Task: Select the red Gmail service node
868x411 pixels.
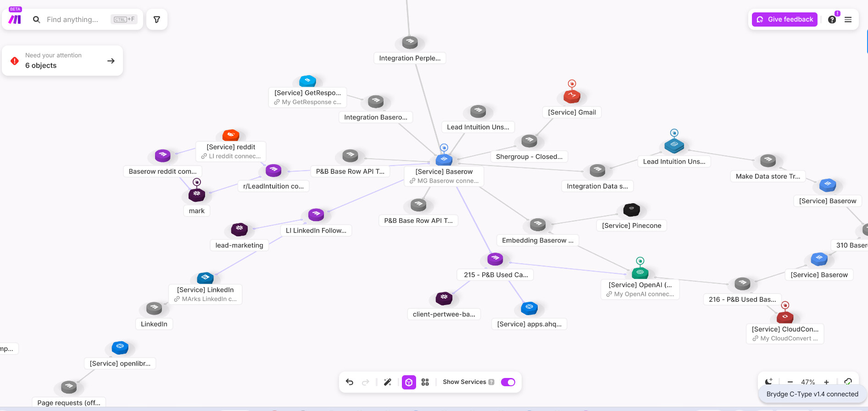Action: pyautogui.click(x=572, y=97)
